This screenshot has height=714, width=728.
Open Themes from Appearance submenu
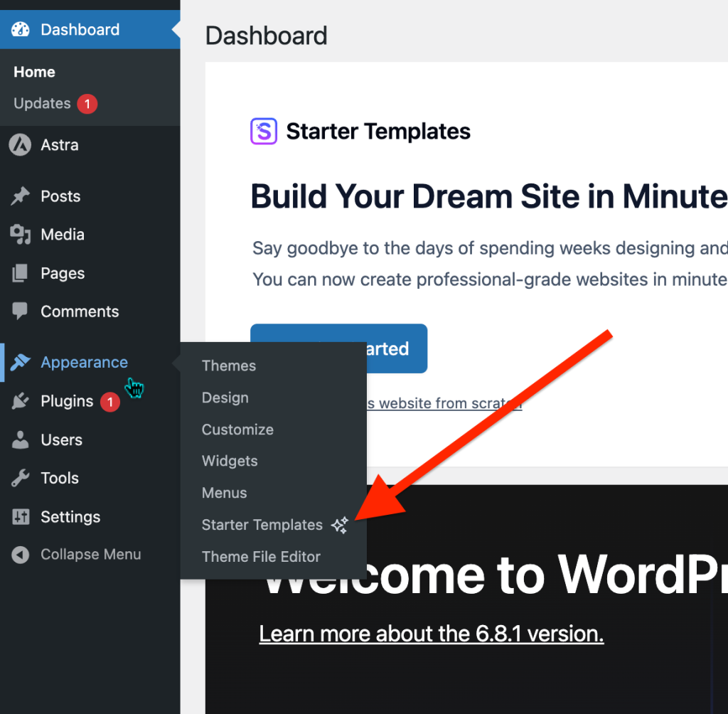coord(228,366)
